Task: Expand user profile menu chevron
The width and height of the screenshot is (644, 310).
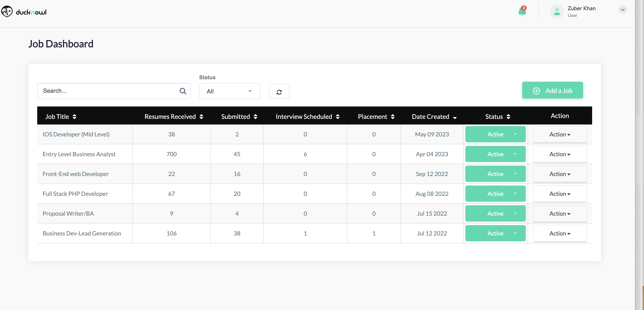Action: pyautogui.click(x=623, y=10)
